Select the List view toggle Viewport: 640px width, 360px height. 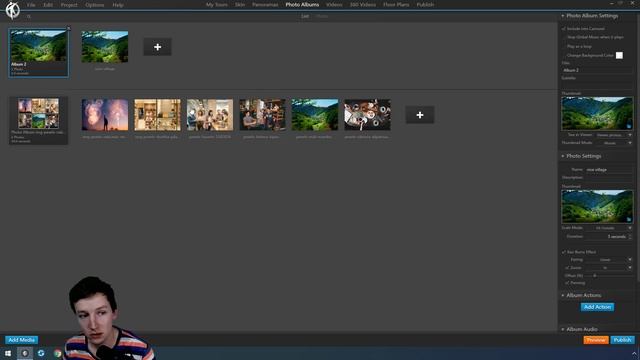pos(305,16)
